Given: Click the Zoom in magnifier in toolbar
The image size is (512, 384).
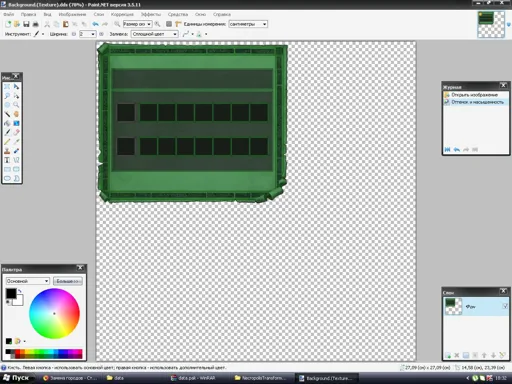Looking at the screenshot, I should pos(157,24).
